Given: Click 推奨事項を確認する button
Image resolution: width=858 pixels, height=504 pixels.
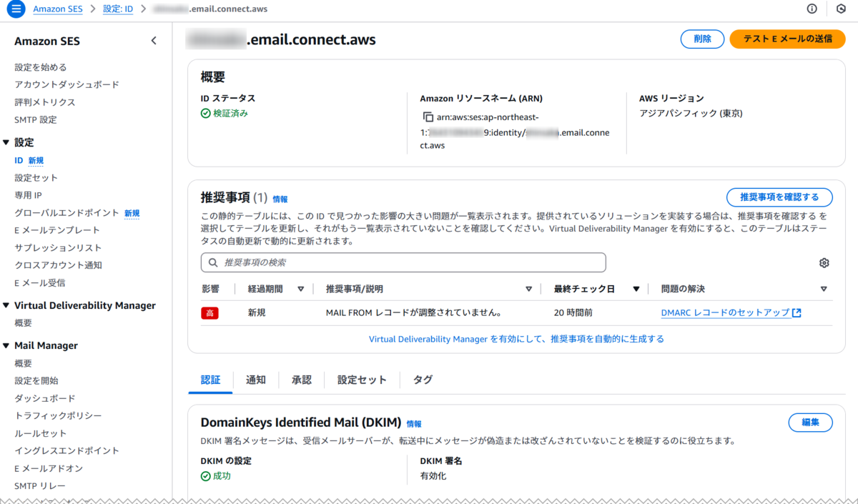Looking at the screenshot, I should pyautogui.click(x=779, y=197).
